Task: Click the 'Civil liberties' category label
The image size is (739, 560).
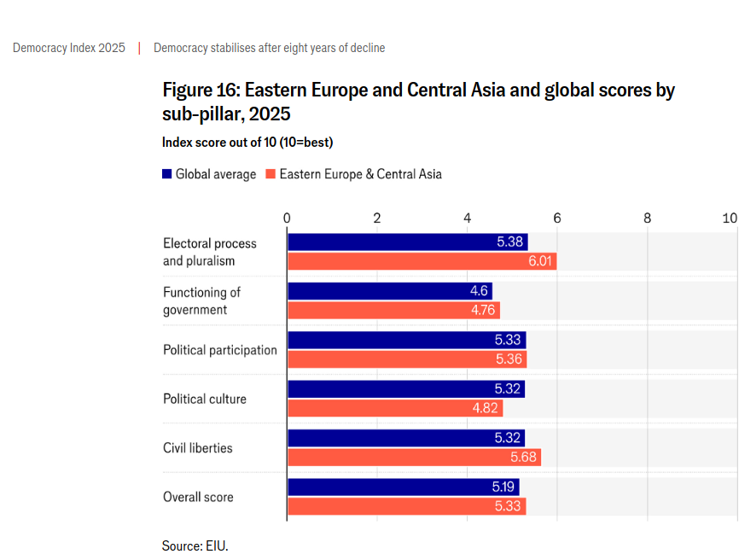Action: (198, 448)
